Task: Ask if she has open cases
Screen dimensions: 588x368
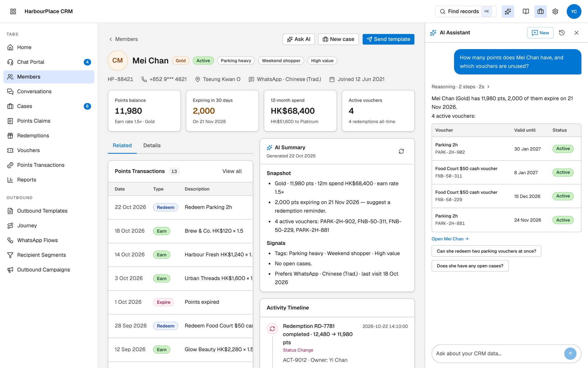Action: click(x=470, y=266)
